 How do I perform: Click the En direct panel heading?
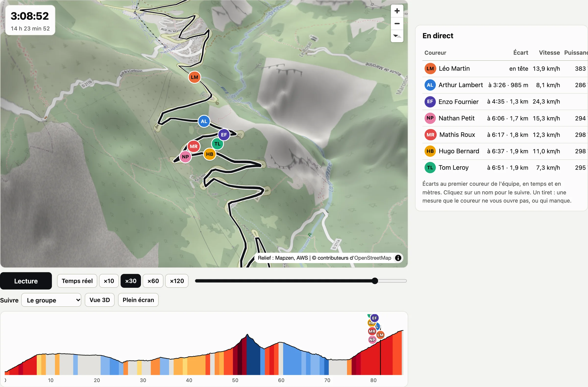438,36
